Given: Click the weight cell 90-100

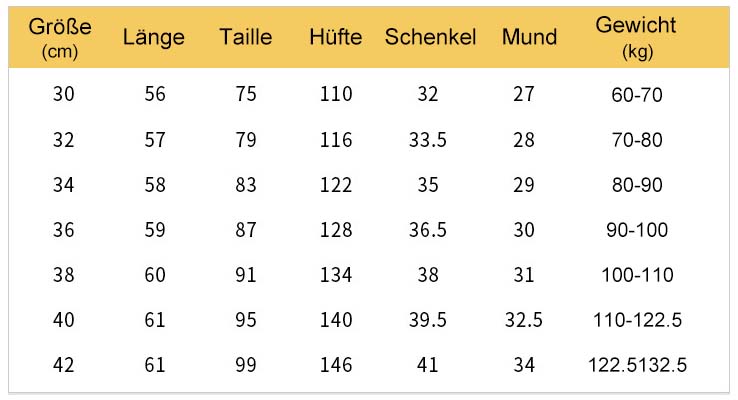Looking at the screenshot, I should (x=637, y=230).
